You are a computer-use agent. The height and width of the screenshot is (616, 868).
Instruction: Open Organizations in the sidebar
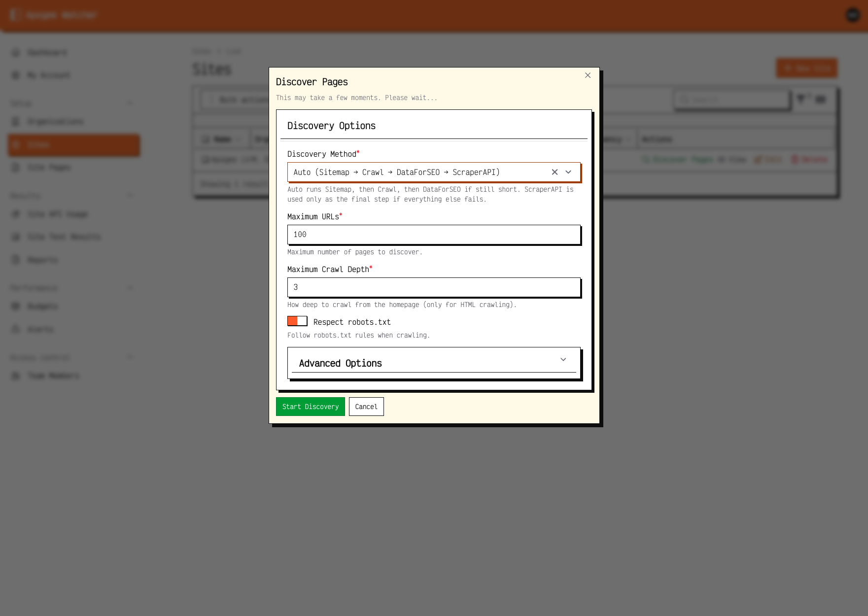coord(55,121)
